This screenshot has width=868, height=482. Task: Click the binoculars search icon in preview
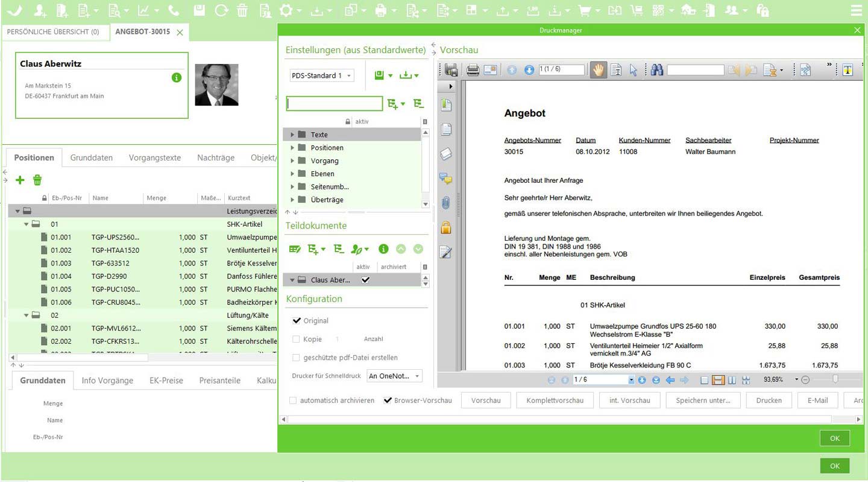pyautogui.click(x=657, y=70)
